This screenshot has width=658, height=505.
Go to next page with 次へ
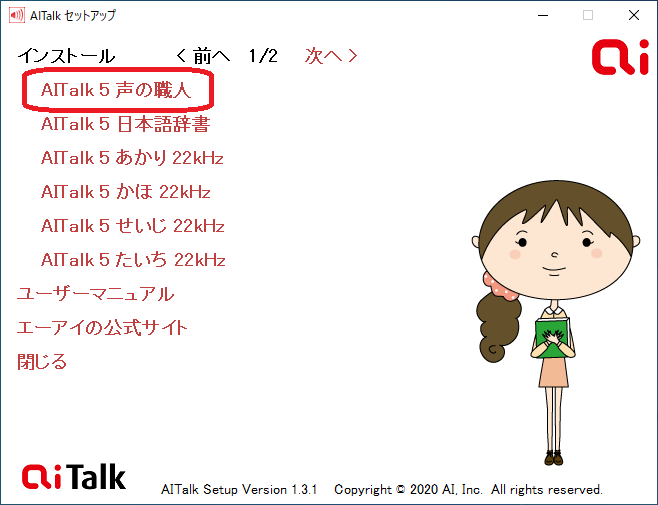[331, 55]
